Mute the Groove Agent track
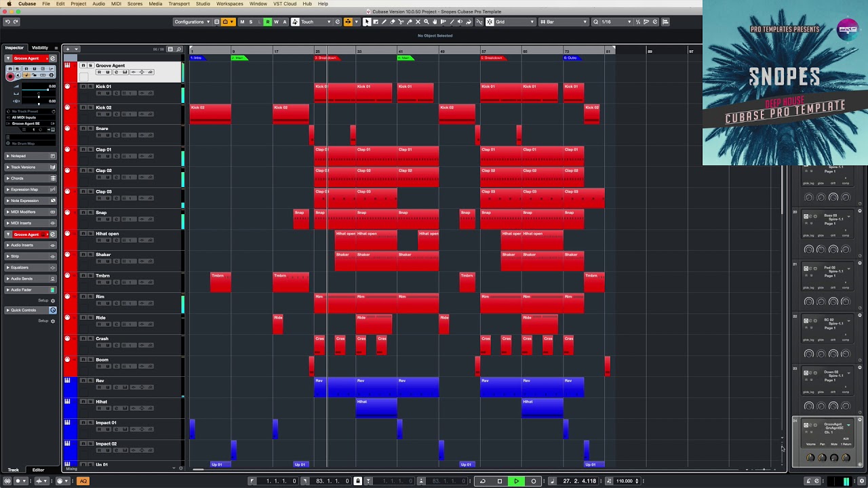868x488 pixels. pos(83,66)
